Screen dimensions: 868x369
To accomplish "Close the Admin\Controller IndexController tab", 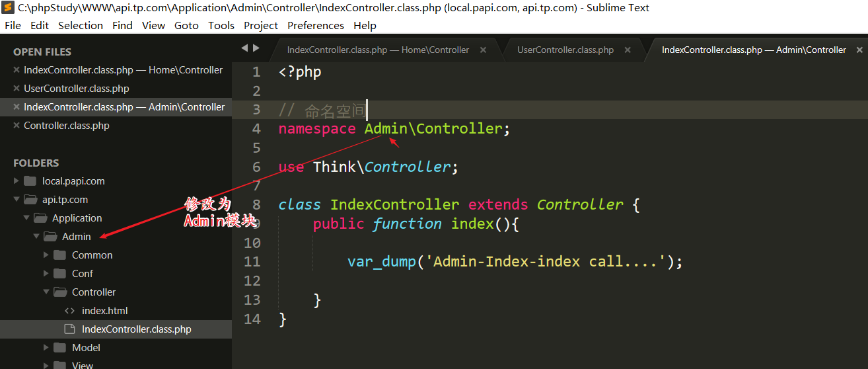I will (859, 50).
